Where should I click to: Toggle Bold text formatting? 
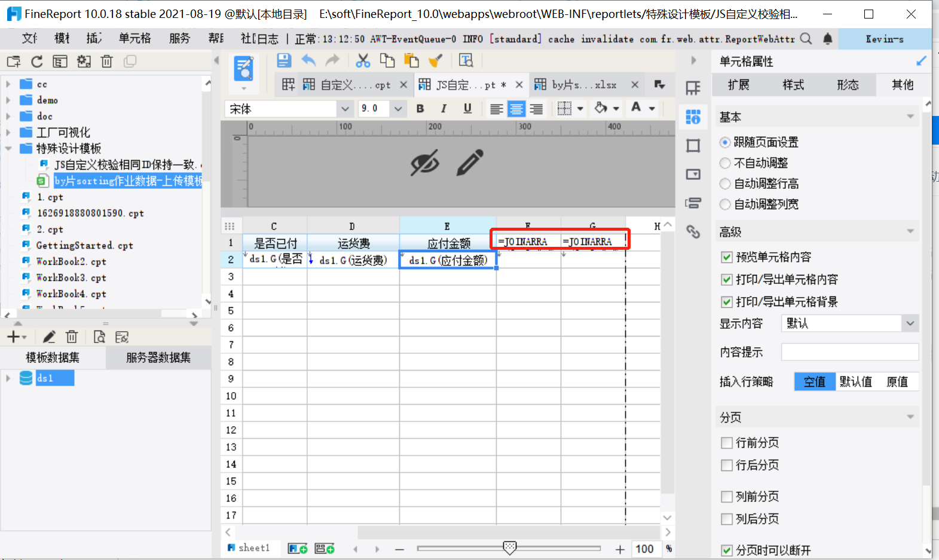pyautogui.click(x=420, y=108)
